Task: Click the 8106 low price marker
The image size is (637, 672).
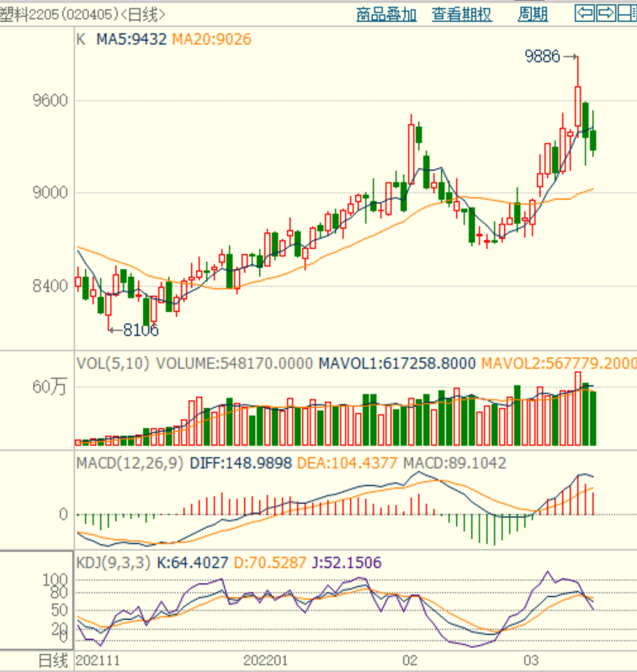Action: click(141, 330)
